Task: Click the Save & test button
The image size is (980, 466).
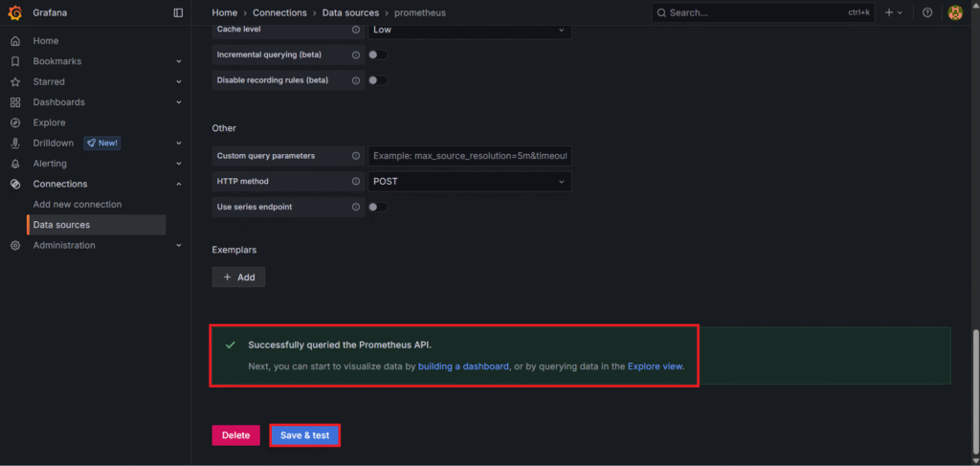Action: [304, 435]
